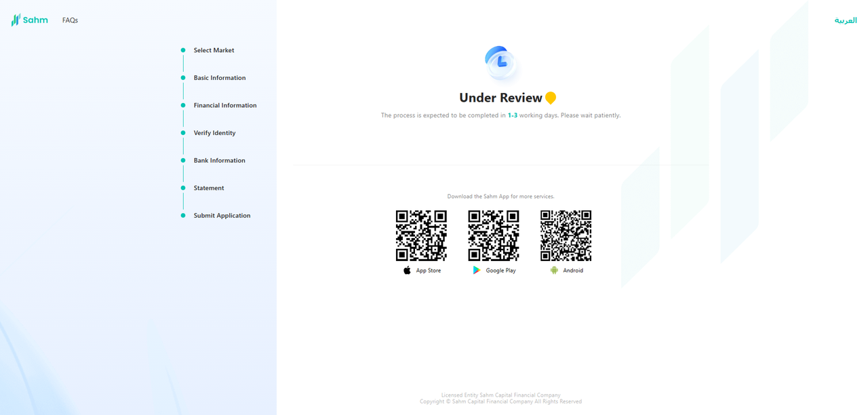Switch language to Arabic (العربية)
Screen dimensions: 868x415
[x=845, y=20]
